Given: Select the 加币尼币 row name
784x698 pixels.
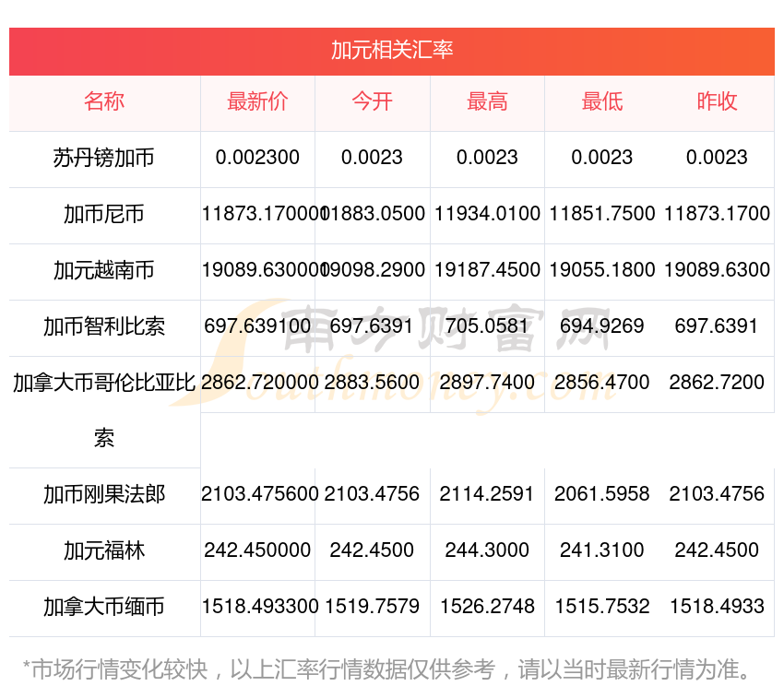Looking at the screenshot, I should (x=104, y=214).
